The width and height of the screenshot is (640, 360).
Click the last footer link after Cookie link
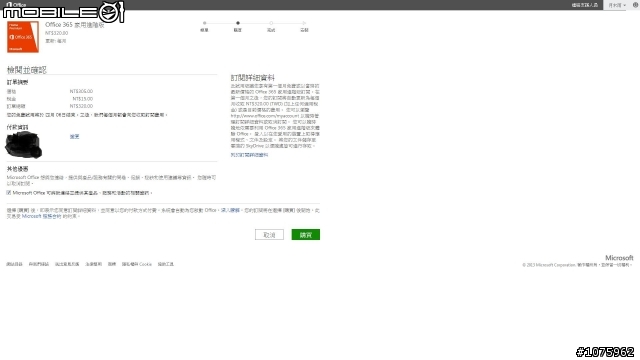pyautogui.click(x=166, y=264)
